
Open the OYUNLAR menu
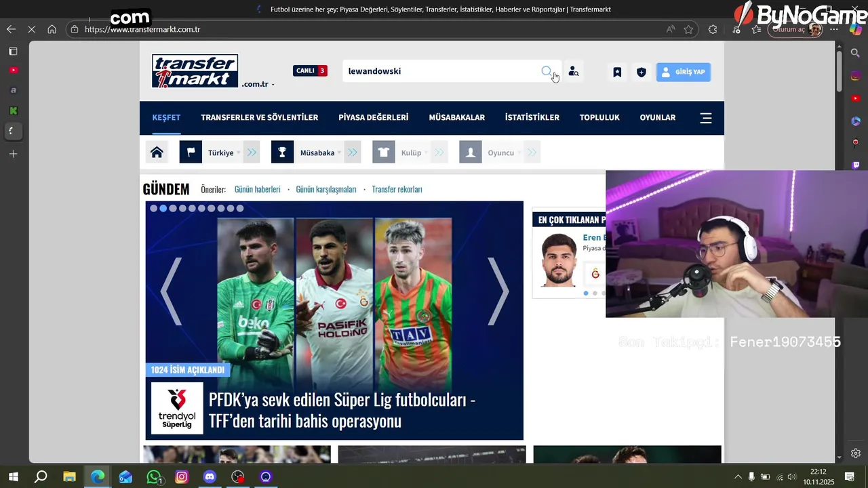tap(658, 117)
